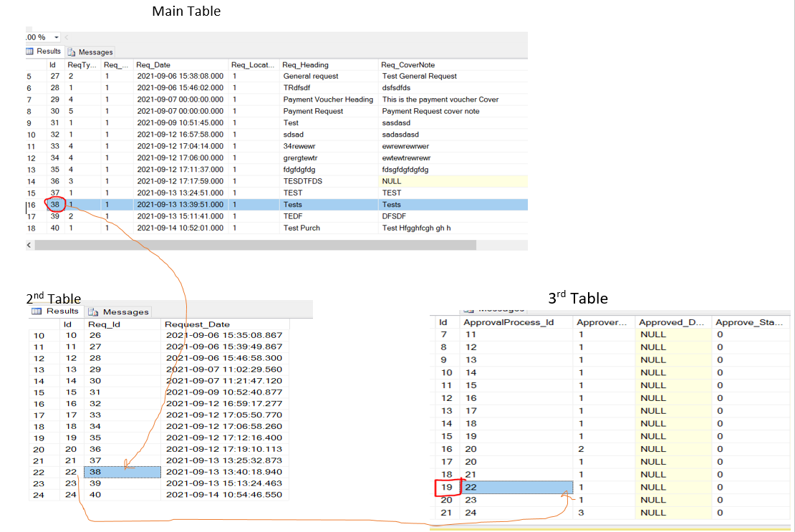Viewport: 795px width, 532px height.
Task: Select the highlighted ApprovalProcess_Id 22 cell
Action: tap(516, 487)
